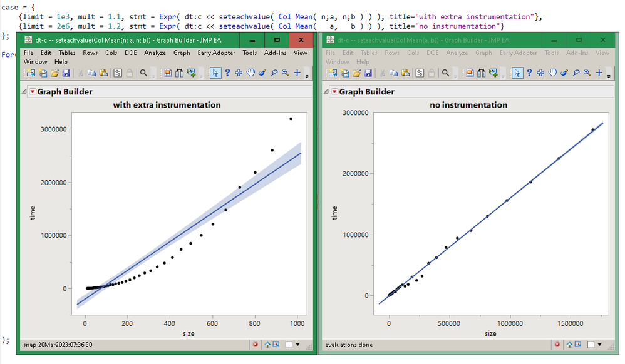Open the Graph menu
Image resolution: width=625 pixels, height=364 pixels.
pos(181,53)
